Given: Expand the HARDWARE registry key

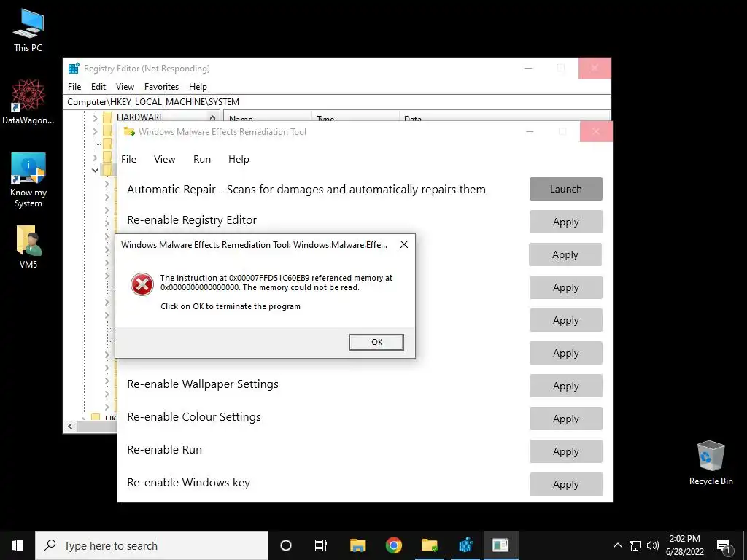Looking at the screenshot, I should [x=96, y=117].
